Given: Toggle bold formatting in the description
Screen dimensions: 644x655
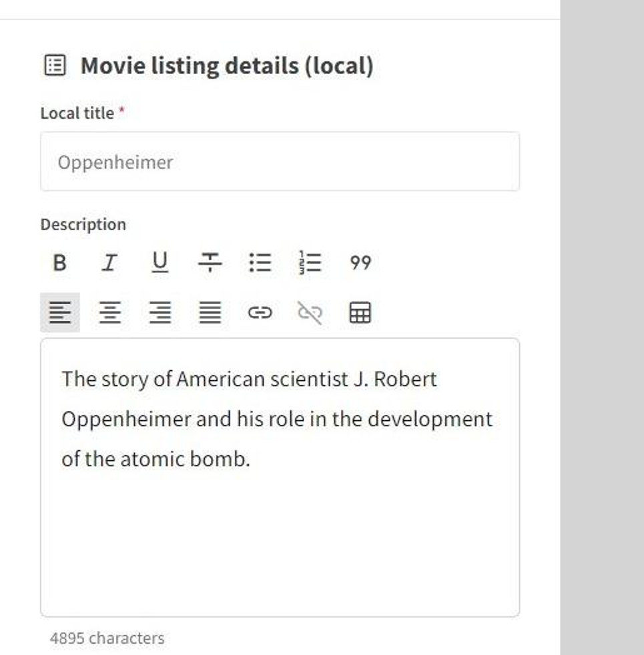Looking at the screenshot, I should [59, 263].
